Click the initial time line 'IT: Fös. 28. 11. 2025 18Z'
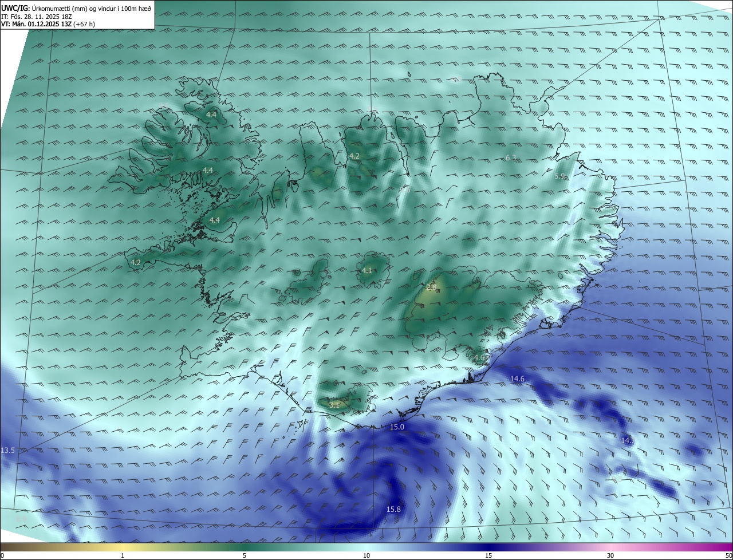The image size is (733, 560). pyautogui.click(x=37, y=17)
